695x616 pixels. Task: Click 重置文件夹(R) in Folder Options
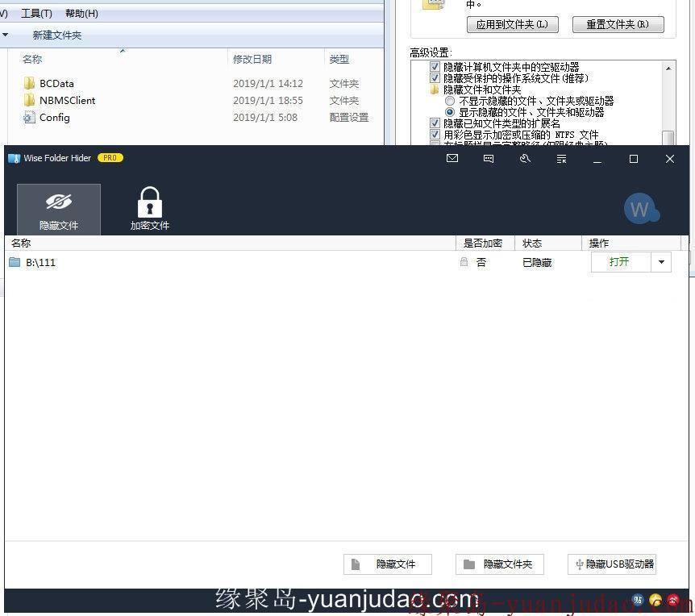[x=618, y=24]
